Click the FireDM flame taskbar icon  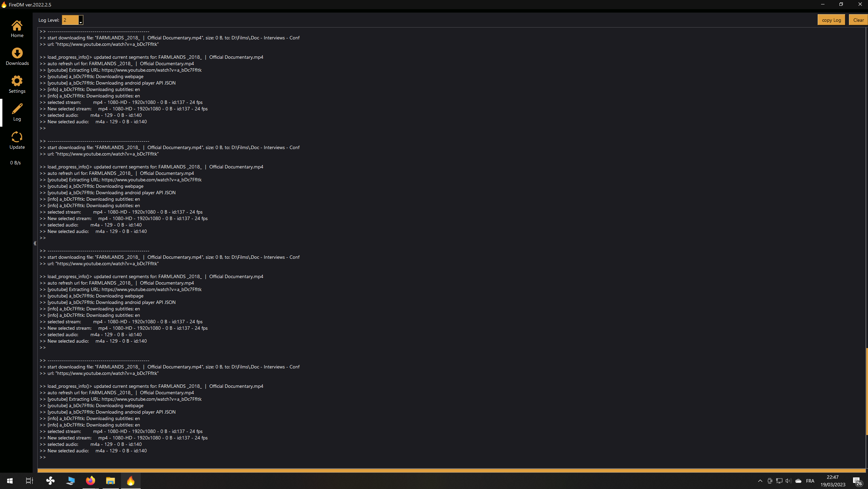coord(131,481)
